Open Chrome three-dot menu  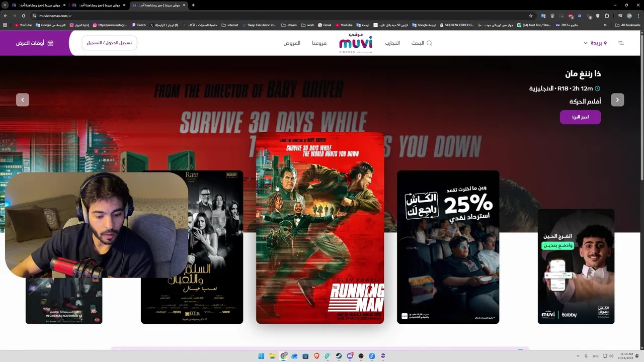click(x=638, y=16)
